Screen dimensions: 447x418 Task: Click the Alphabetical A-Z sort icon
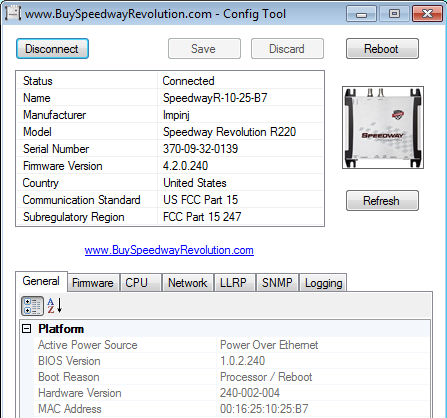(55, 306)
